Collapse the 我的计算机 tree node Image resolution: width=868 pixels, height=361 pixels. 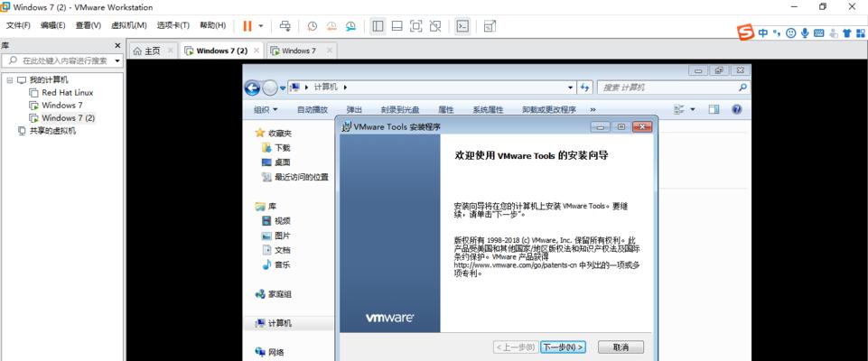[9, 80]
